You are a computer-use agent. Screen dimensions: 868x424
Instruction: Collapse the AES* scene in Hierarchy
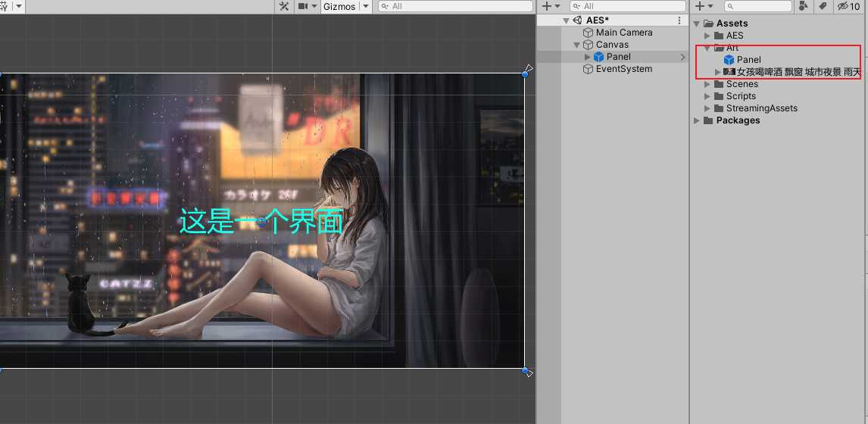[x=566, y=20]
